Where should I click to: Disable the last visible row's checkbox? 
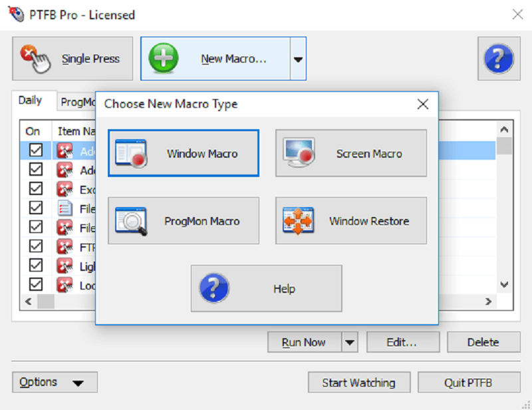(36, 285)
